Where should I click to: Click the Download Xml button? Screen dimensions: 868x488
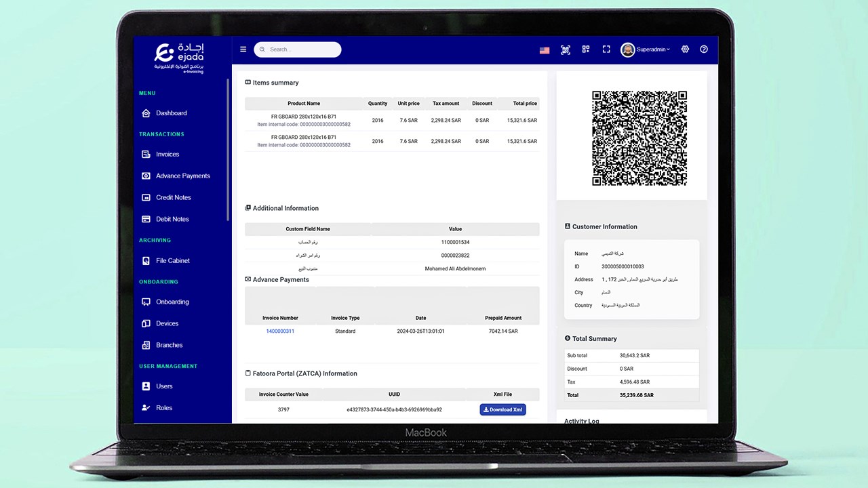[x=502, y=409]
